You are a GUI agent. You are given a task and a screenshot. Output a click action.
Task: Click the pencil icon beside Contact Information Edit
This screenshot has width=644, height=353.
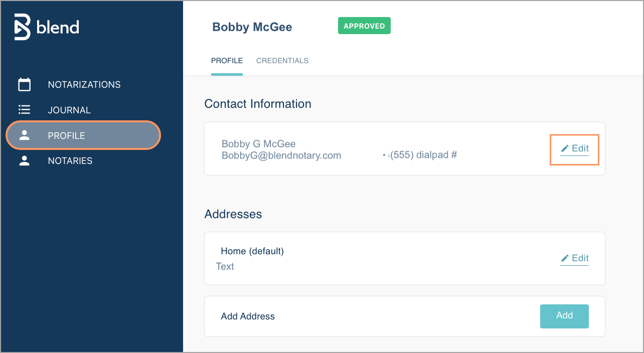tap(565, 148)
